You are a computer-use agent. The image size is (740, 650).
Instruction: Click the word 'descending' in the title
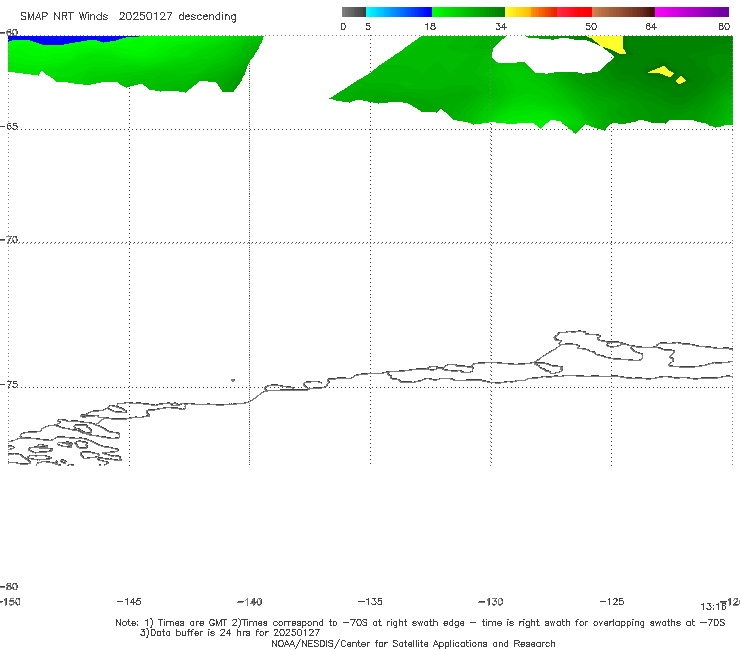point(208,17)
